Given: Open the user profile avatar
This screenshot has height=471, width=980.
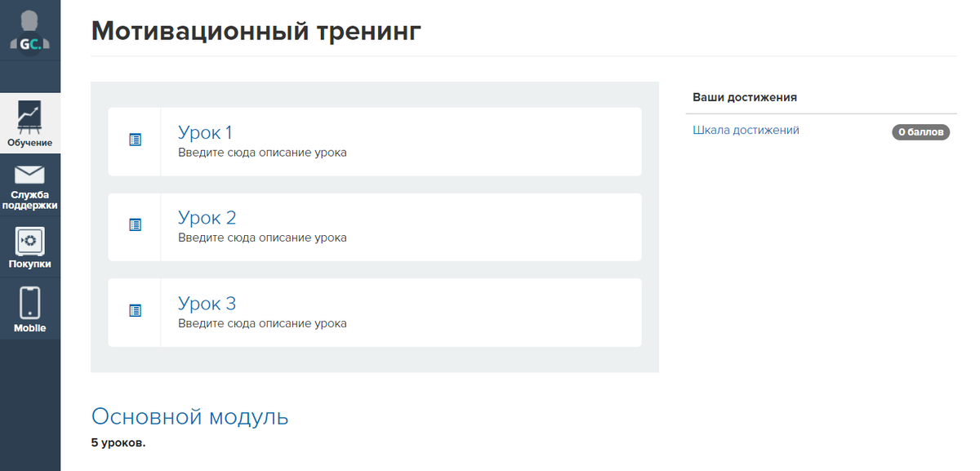Looking at the screenshot, I should click(29, 33).
